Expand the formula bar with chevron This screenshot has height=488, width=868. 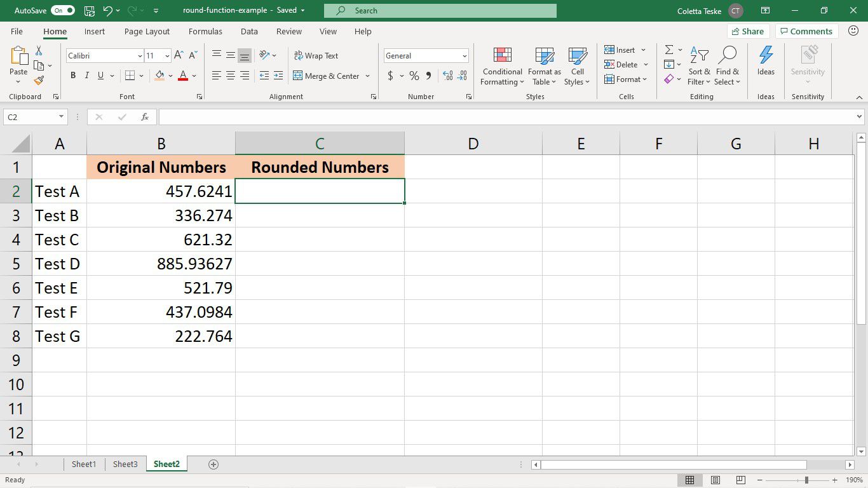click(x=860, y=117)
